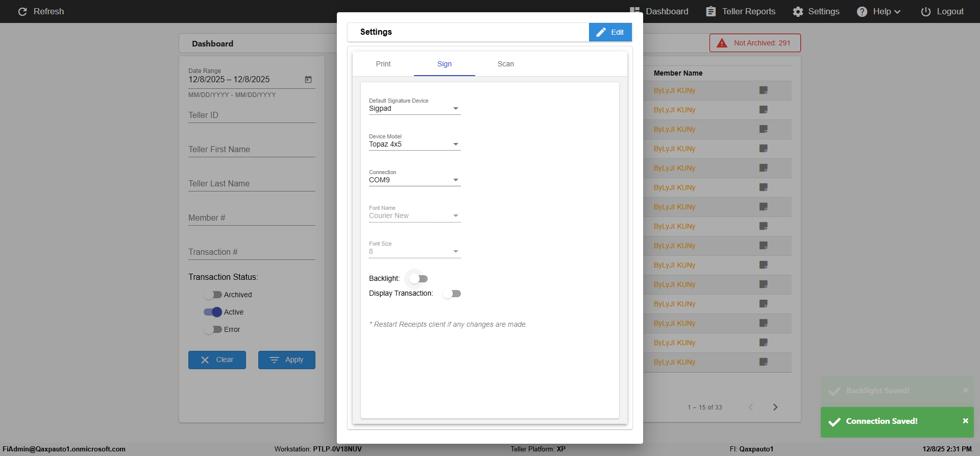Switch to the Scan tab
Viewport: 980px width, 456px height.
point(506,64)
